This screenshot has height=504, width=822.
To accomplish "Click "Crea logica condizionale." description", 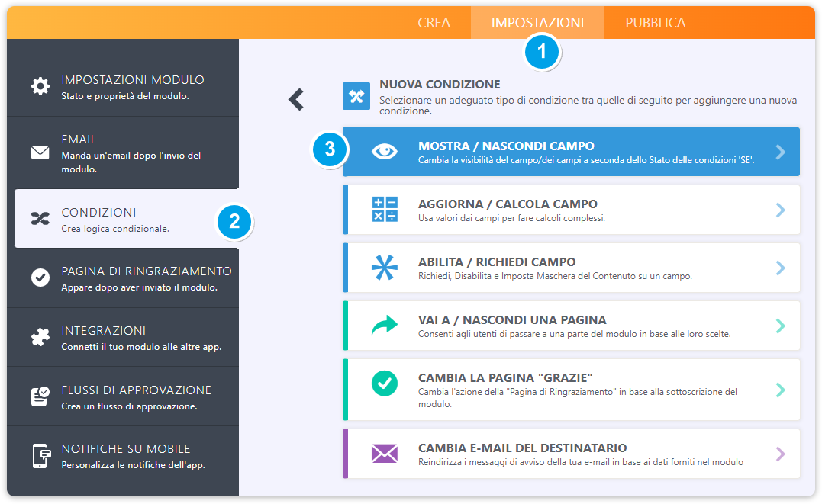I will (x=115, y=229).
